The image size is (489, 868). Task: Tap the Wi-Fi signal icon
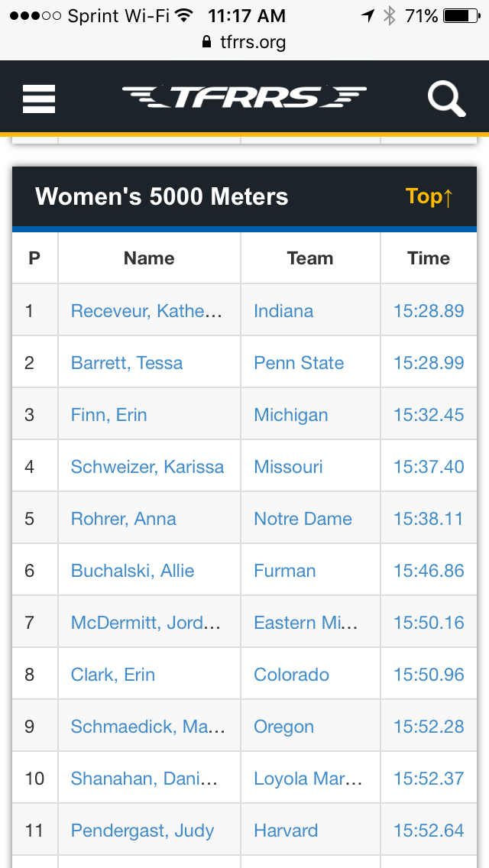coord(183,15)
